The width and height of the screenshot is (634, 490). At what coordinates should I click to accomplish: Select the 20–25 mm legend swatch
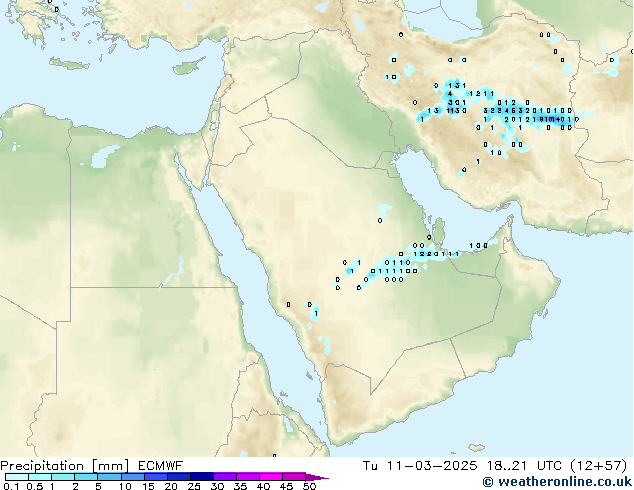coord(179,477)
